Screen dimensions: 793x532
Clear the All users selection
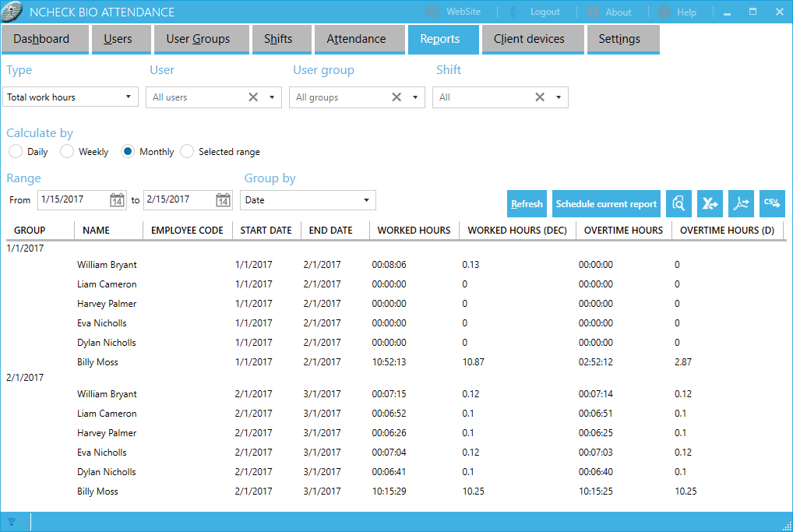[253, 97]
